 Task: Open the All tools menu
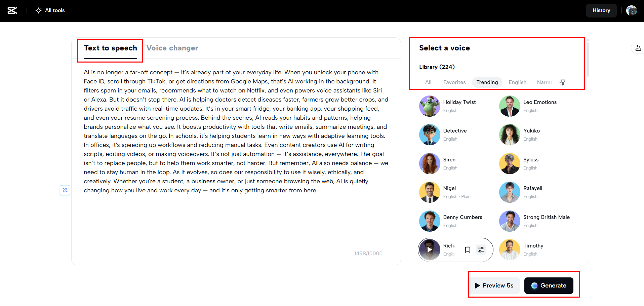50,10
